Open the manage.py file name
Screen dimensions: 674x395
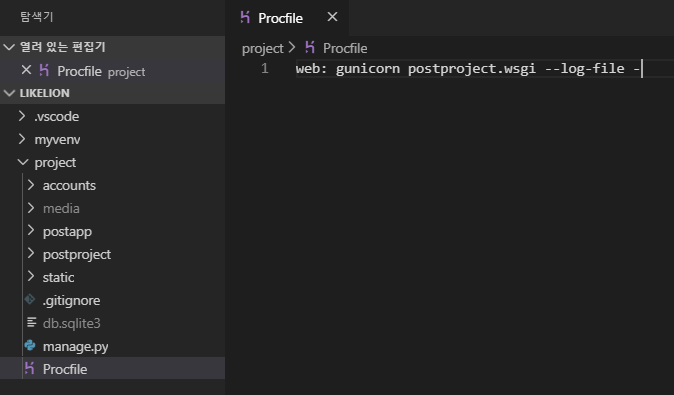pyautogui.click(x=76, y=347)
